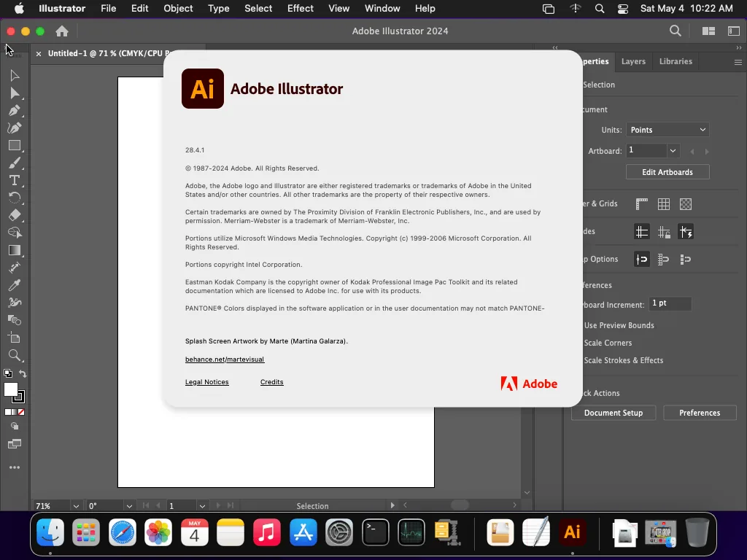
Task: Select the Paintbrush tool
Action: click(15, 163)
